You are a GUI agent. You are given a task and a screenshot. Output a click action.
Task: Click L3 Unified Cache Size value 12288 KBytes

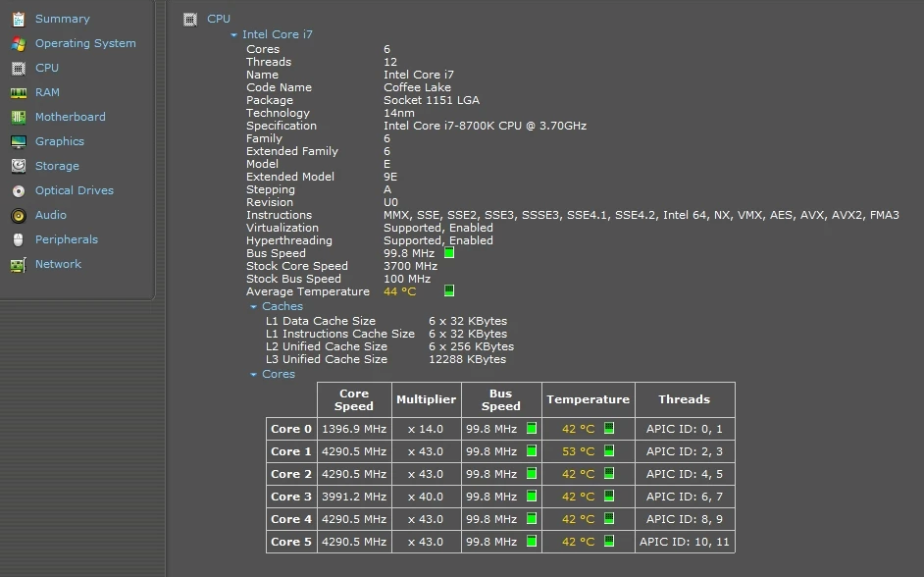pos(467,359)
